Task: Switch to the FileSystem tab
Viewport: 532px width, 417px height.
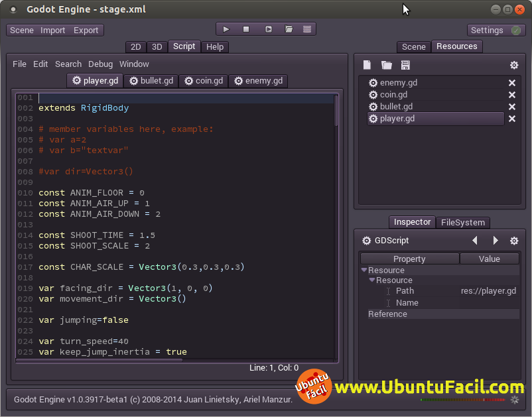Action: click(x=463, y=222)
